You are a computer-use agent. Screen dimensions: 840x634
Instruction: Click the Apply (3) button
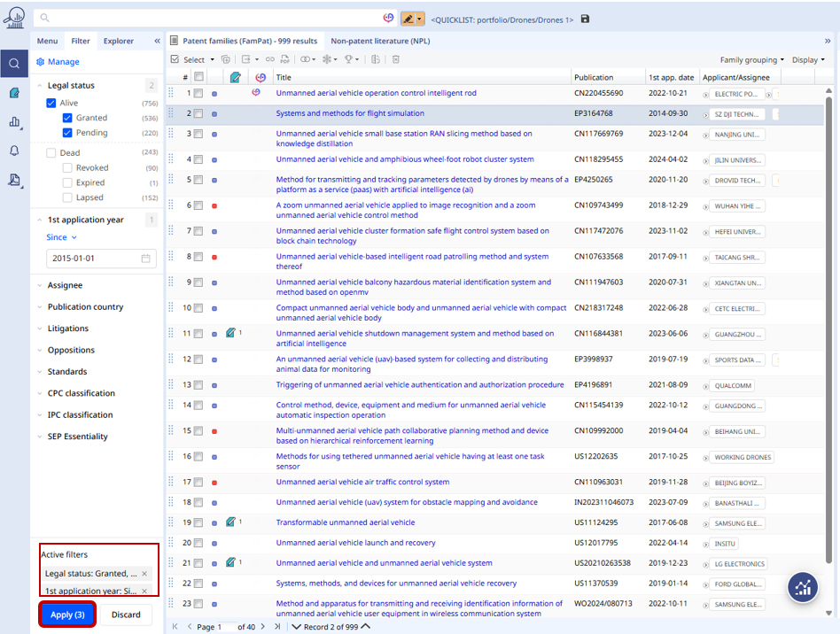pyautogui.click(x=67, y=615)
